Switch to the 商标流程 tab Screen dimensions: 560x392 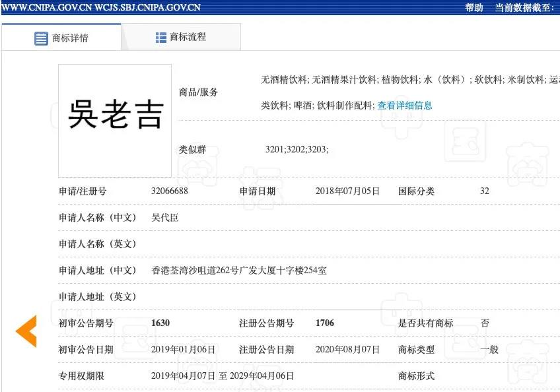[x=181, y=37]
